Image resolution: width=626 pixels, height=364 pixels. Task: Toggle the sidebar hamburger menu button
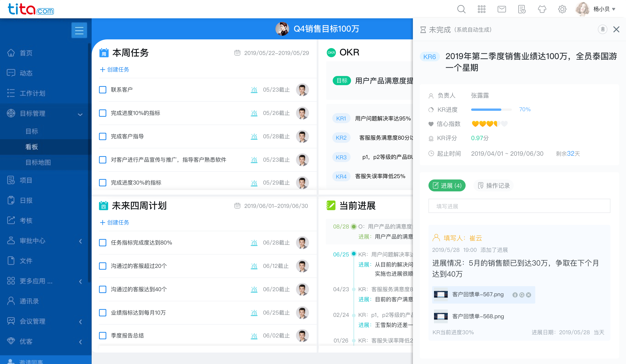pyautogui.click(x=79, y=30)
